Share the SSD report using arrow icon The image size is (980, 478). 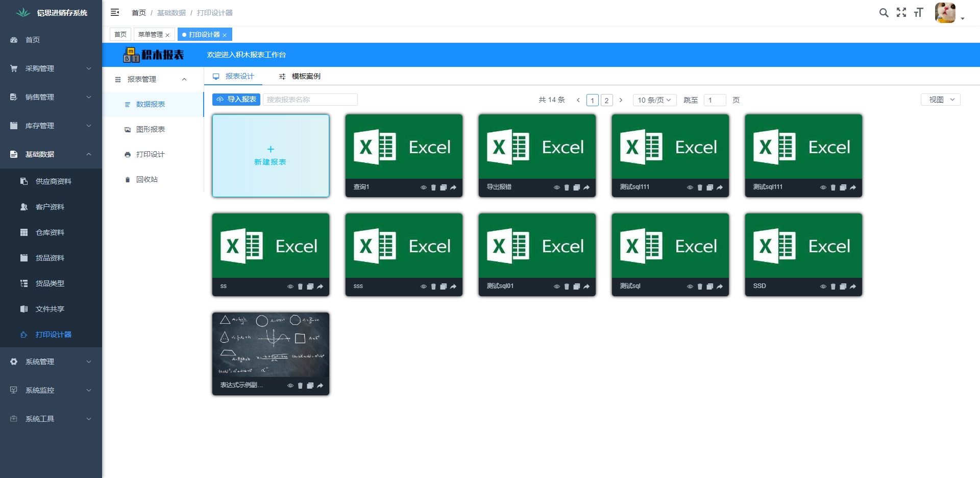(853, 286)
